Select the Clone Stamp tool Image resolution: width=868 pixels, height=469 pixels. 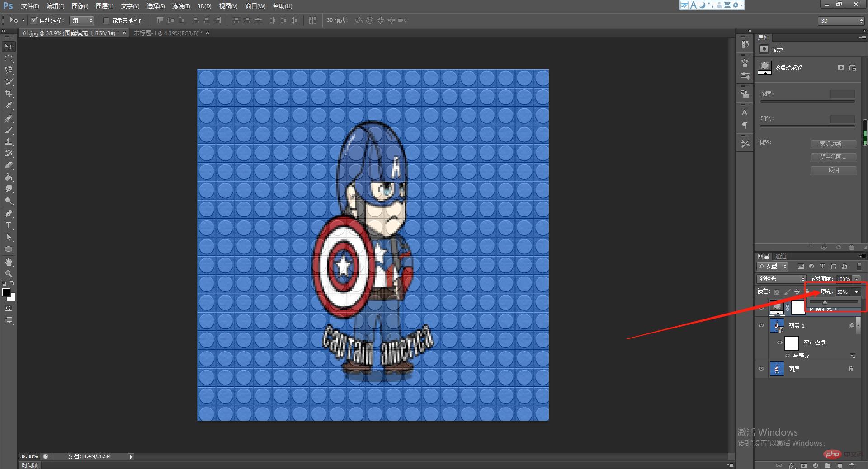click(x=9, y=142)
